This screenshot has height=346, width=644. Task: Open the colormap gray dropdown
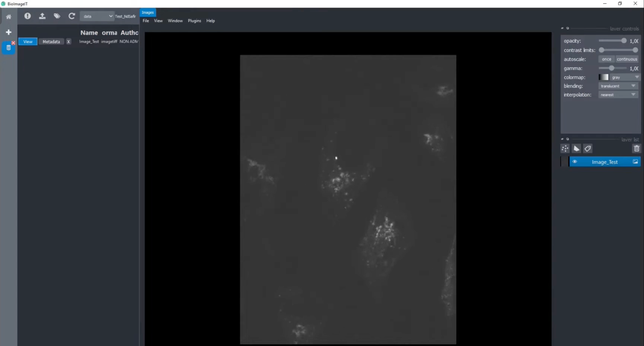tap(625, 77)
